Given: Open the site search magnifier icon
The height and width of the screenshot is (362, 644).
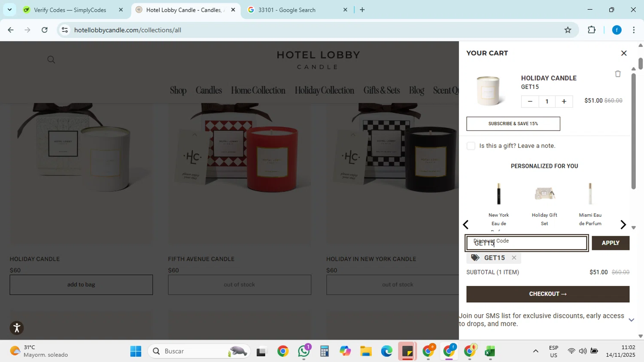Looking at the screenshot, I should [51, 60].
